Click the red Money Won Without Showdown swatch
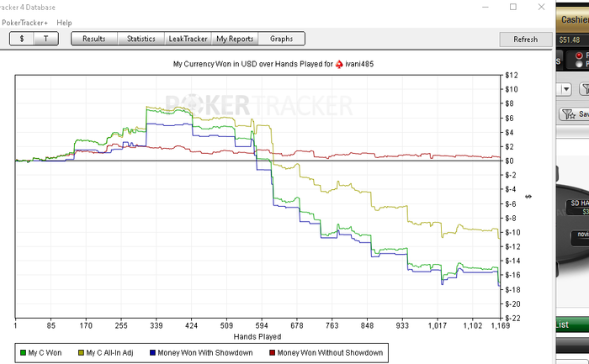Viewport: 589px width, 364px height. point(273,353)
